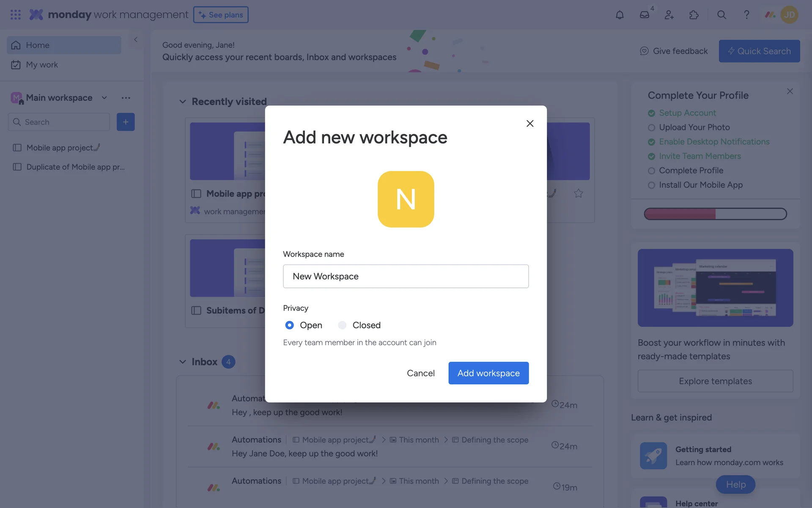812x508 pixels.
Task: Click the invite members icon
Action: [x=669, y=15]
